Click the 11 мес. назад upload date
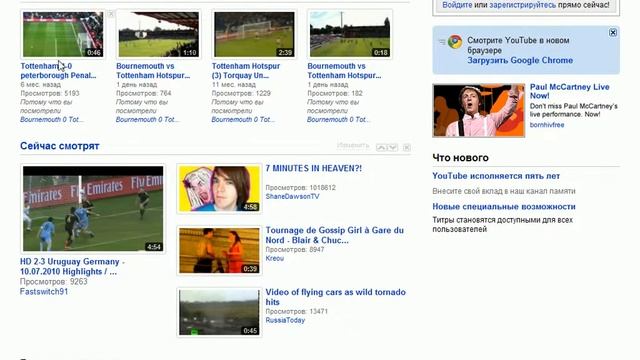640x360 pixels. click(x=233, y=85)
